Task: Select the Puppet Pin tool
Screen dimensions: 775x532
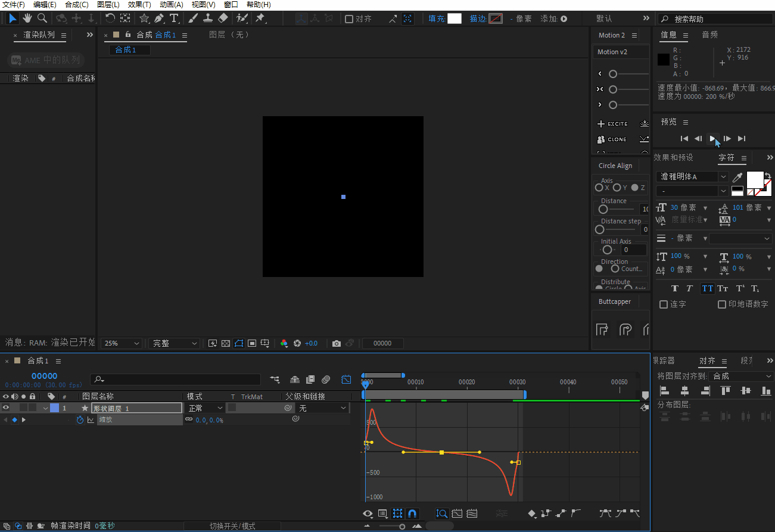Action: pos(260,18)
